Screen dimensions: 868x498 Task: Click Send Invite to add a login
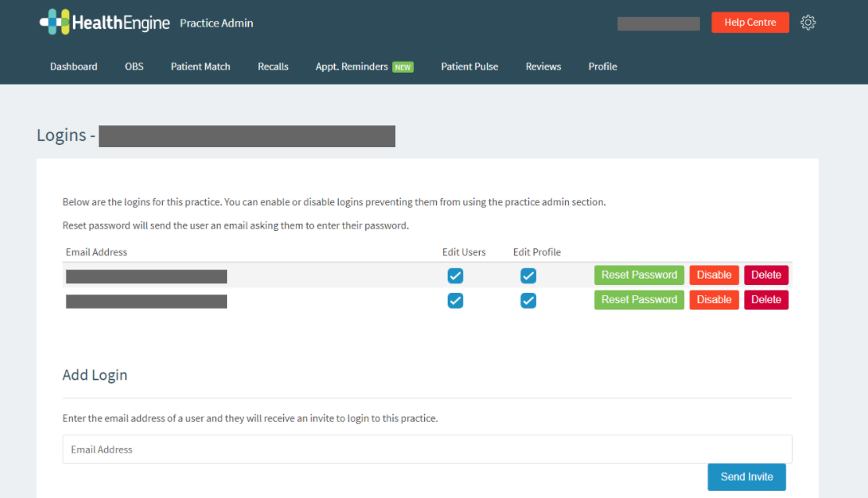(746, 477)
